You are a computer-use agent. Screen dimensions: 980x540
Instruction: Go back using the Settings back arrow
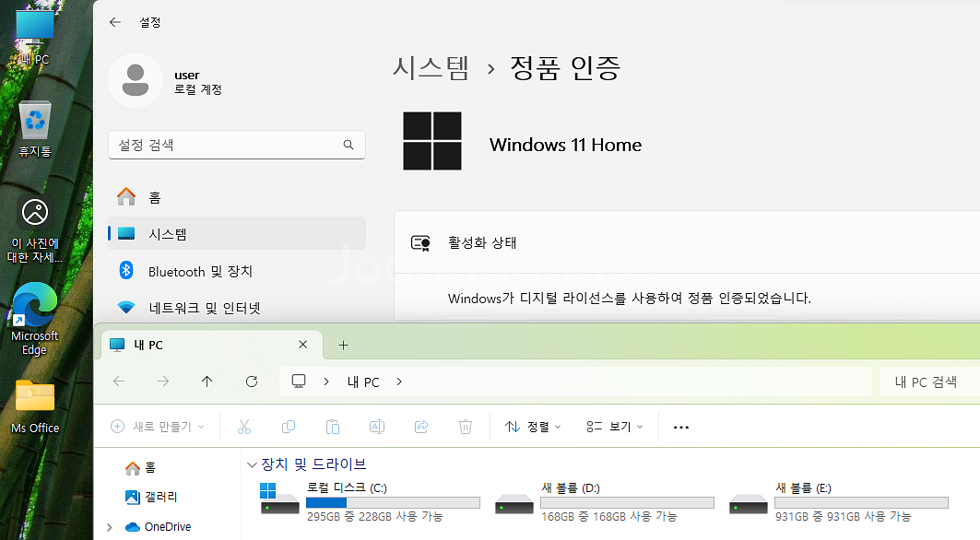coord(115,22)
